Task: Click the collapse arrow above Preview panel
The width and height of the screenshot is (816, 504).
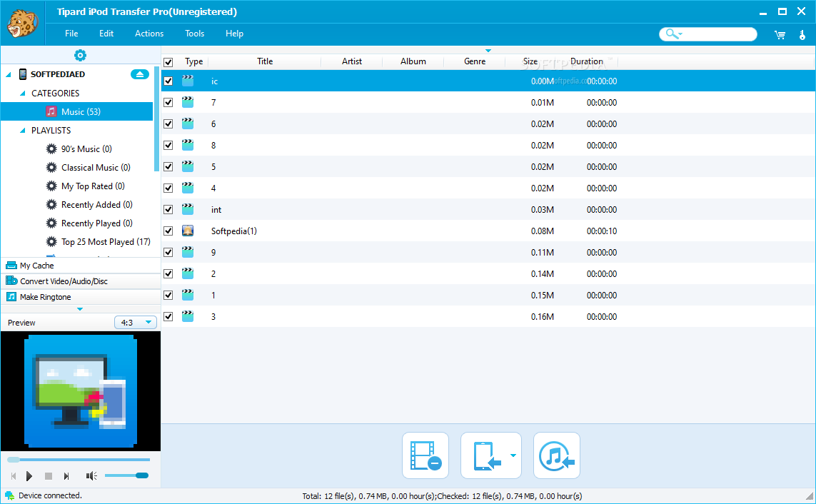Action: [x=80, y=309]
